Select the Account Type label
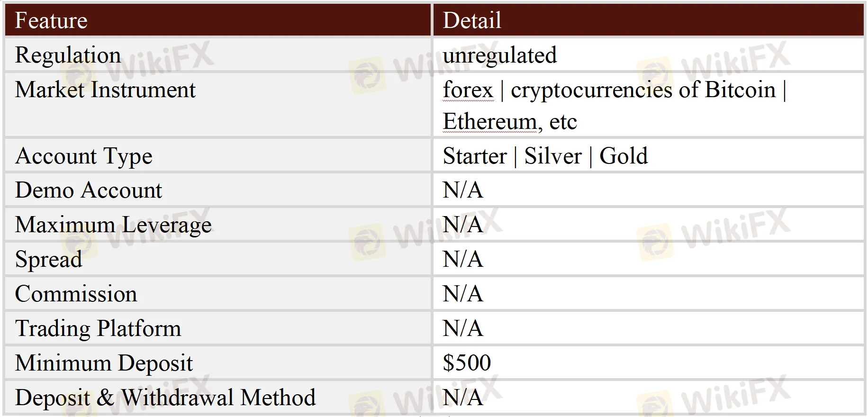The width and height of the screenshot is (868, 417). 84,156
